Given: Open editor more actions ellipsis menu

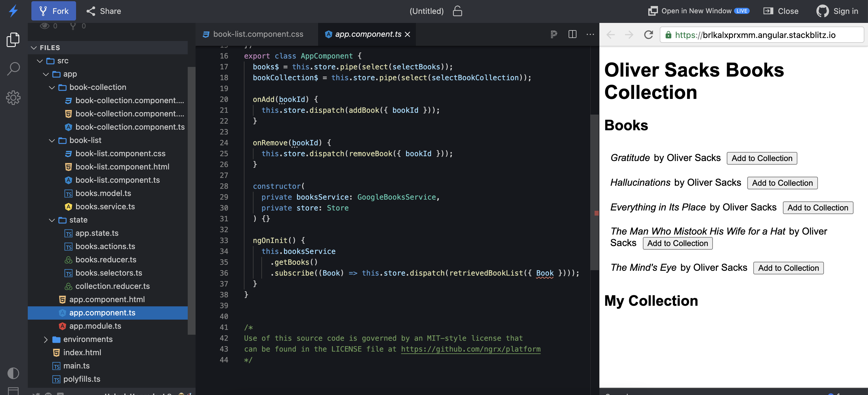Looking at the screenshot, I should tap(590, 34).
